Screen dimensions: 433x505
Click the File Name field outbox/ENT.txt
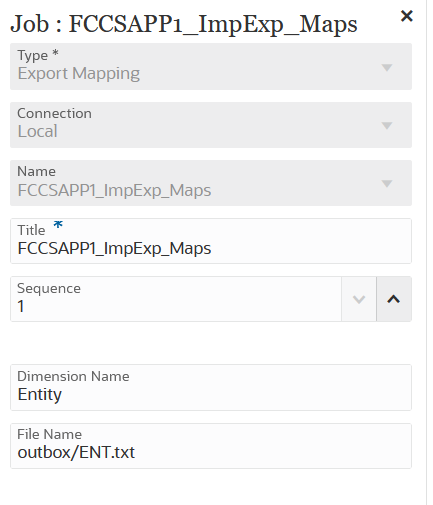click(211, 446)
